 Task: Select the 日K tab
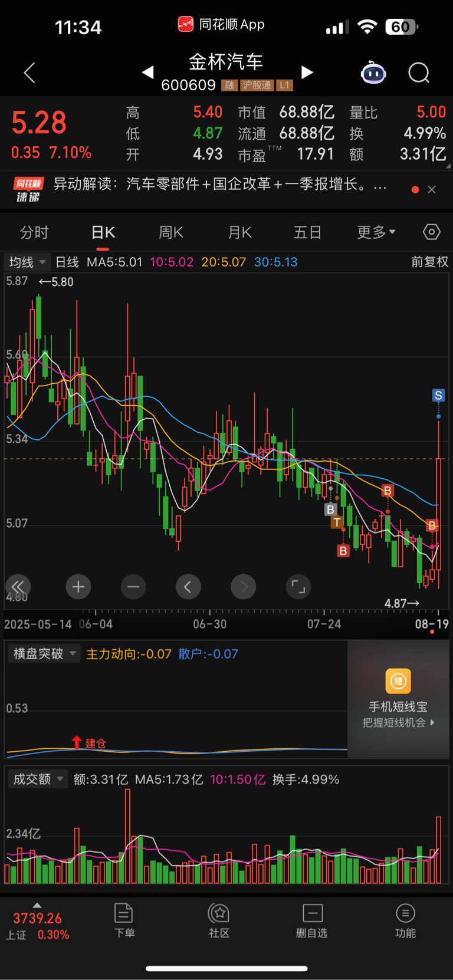point(103,232)
